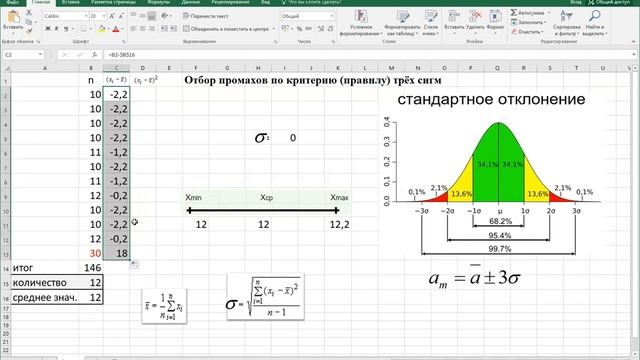640x360 pixels.
Task: Toggle Объединить и поместить в центре
Action: pos(226,29)
